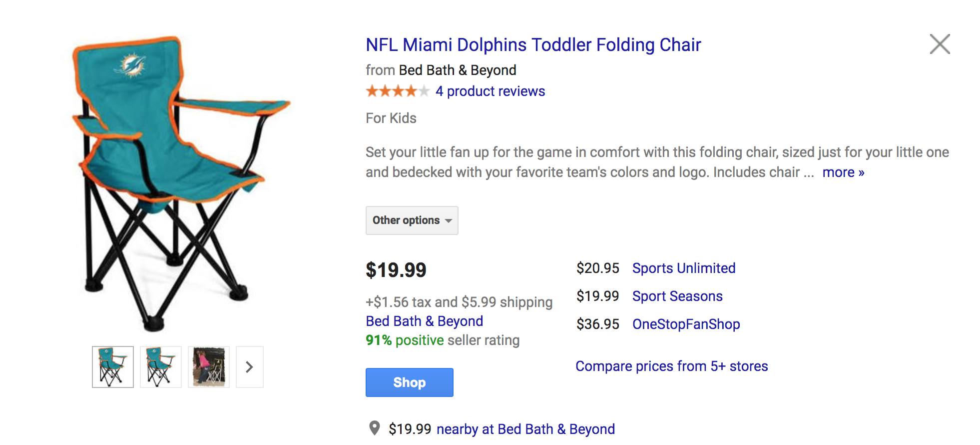Image resolution: width=980 pixels, height=445 pixels.
Task: Expand description with the more » link
Action: click(843, 172)
